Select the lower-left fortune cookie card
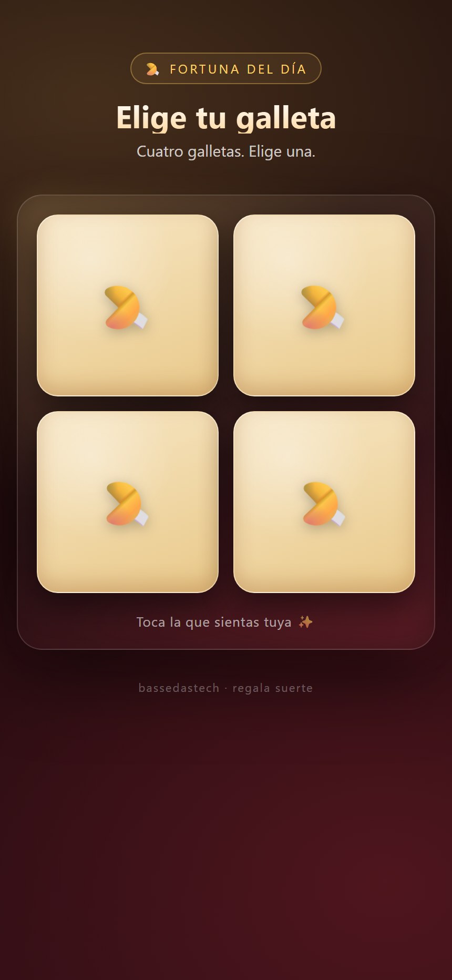The width and height of the screenshot is (452, 980). [x=128, y=502]
